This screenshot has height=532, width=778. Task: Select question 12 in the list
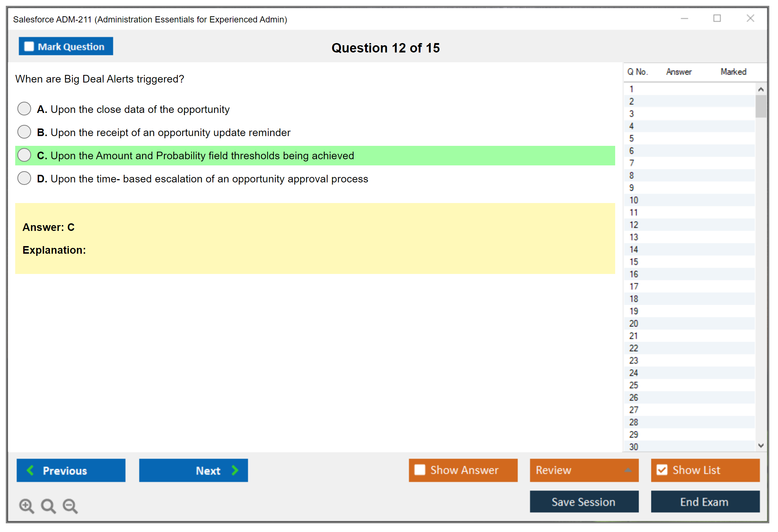coord(634,225)
